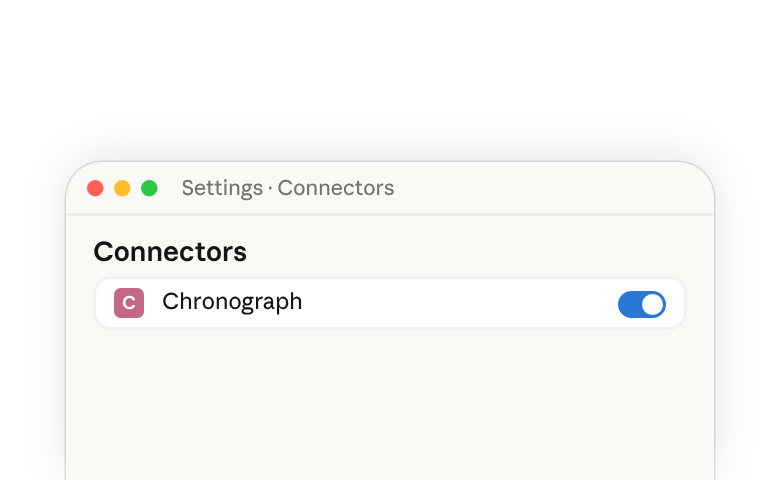This screenshot has height=480, width=780.
Task: Click the pink Chronograph connector icon
Action: point(129,303)
